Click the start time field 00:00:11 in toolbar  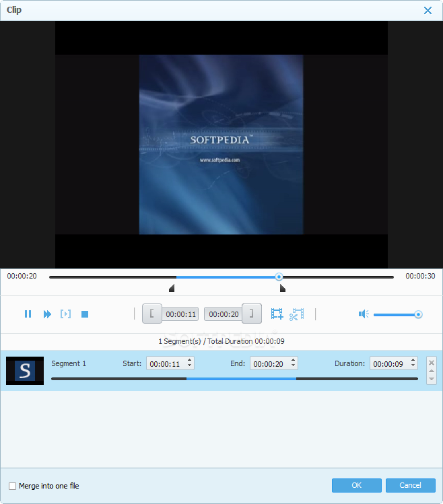[x=180, y=314]
